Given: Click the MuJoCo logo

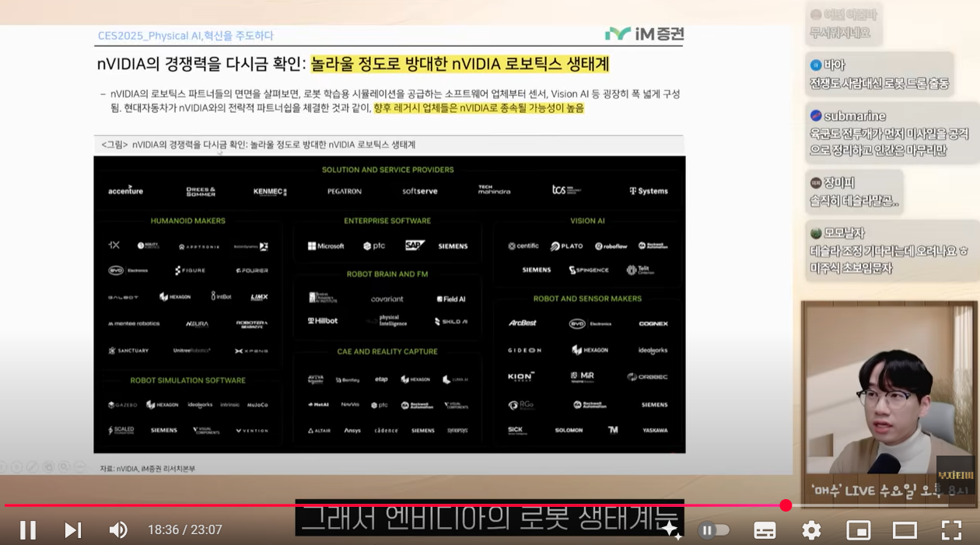Looking at the screenshot, I should pyautogui.click(x=257, y=405).
